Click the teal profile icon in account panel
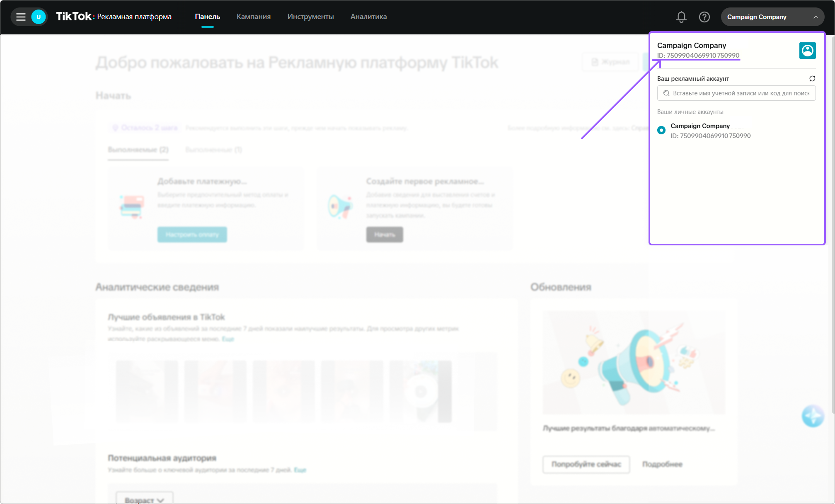This screenshot has height=504, width=835. click(x=807, y=51)
